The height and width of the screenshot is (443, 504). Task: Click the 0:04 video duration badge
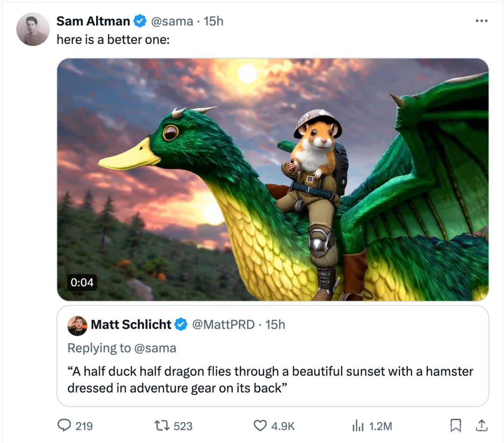82,282
